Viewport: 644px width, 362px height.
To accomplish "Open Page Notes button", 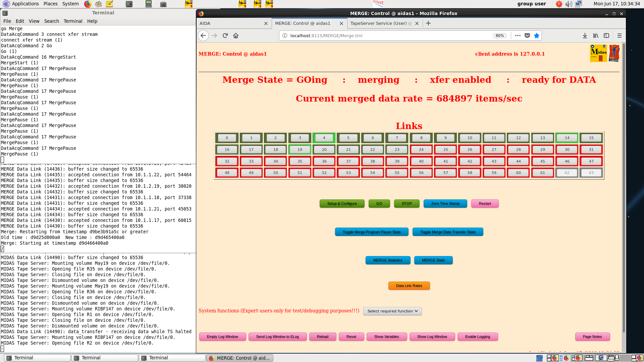I will coord(592,337).
